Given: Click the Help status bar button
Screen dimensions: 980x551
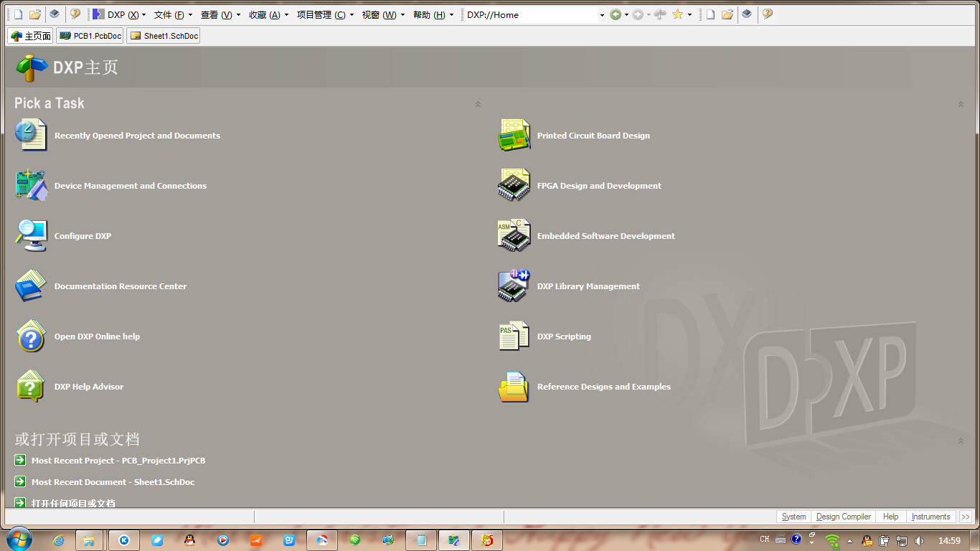Looking at the screenshot, I should click(x=890, y=517).
